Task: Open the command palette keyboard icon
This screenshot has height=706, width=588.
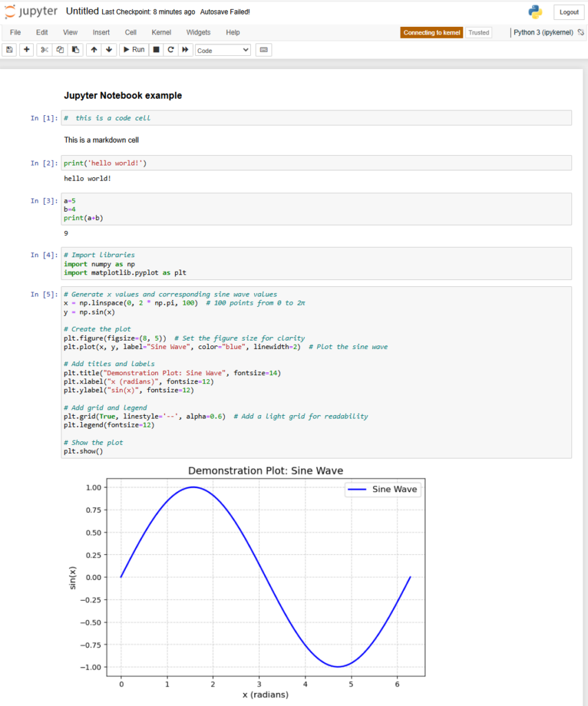Action: 263,50
